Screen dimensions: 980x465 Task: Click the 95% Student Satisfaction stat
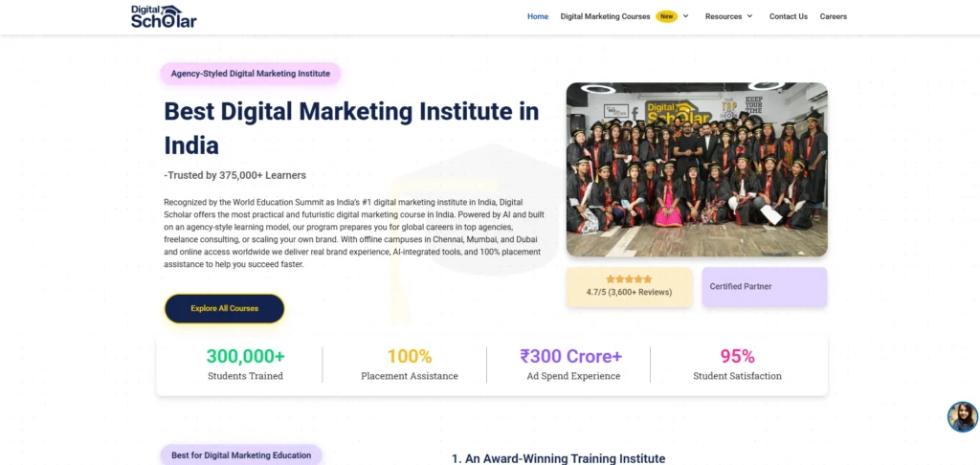737,365
